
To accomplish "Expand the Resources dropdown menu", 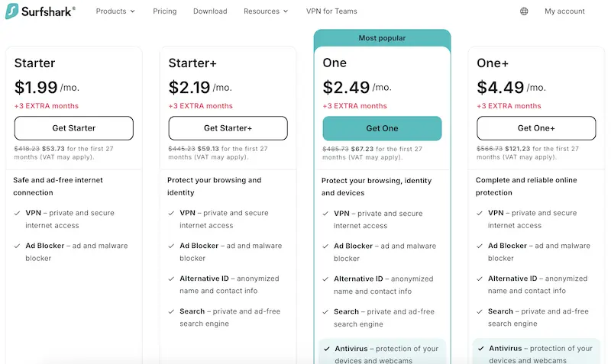I will coord(266,11).
